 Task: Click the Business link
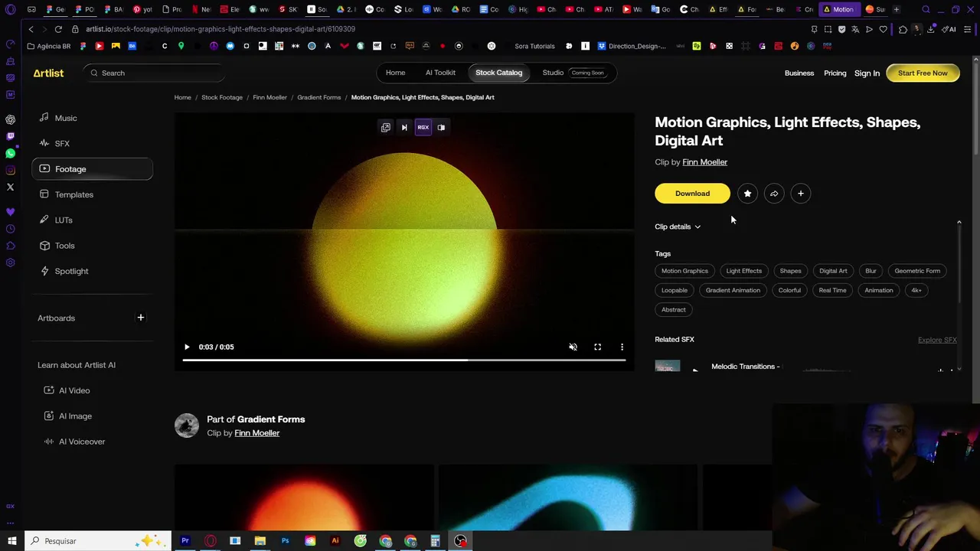pyautogui.click(x=799, y=73)
